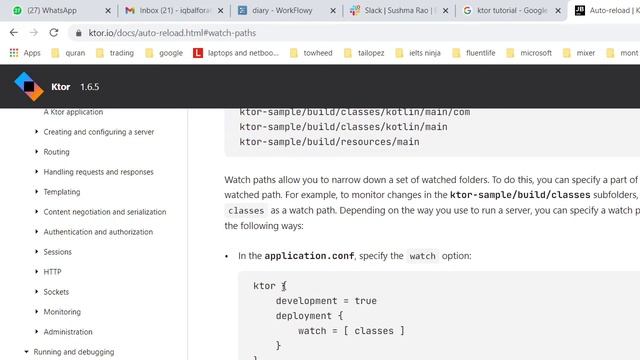
Task: Expand the Administration section arrow
Action: pyautogui.click(x=36, y=332)
